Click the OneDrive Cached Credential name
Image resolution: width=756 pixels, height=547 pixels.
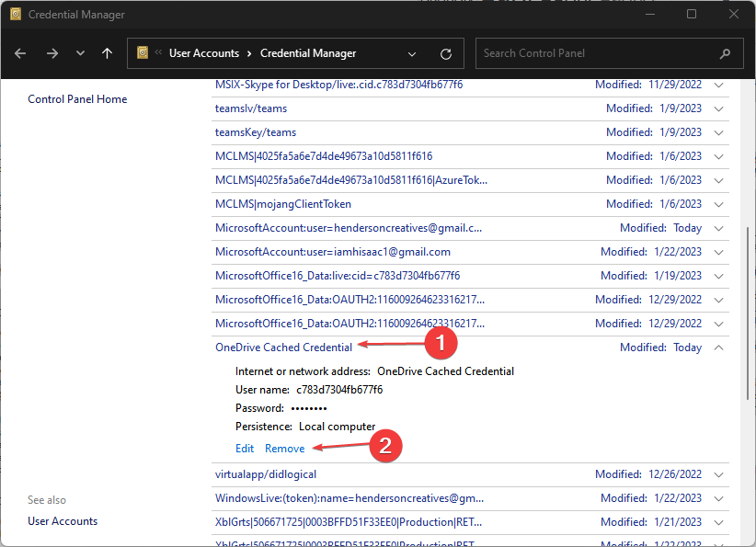pos(283,348)
